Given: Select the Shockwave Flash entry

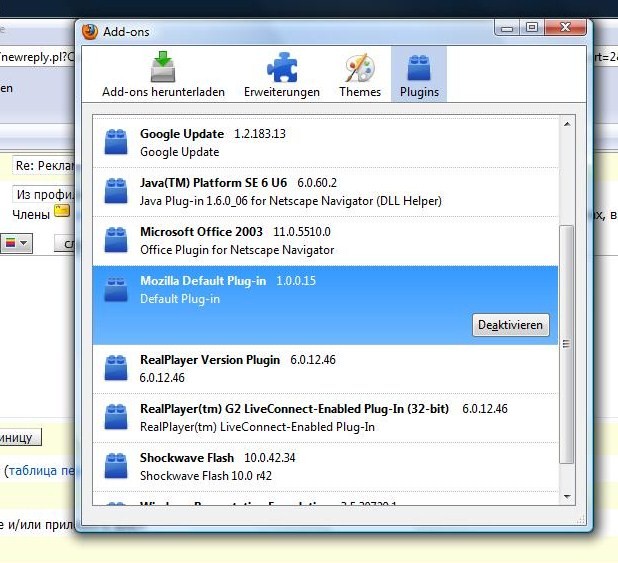Looking at the screenshot, I should tap(325, 467).
